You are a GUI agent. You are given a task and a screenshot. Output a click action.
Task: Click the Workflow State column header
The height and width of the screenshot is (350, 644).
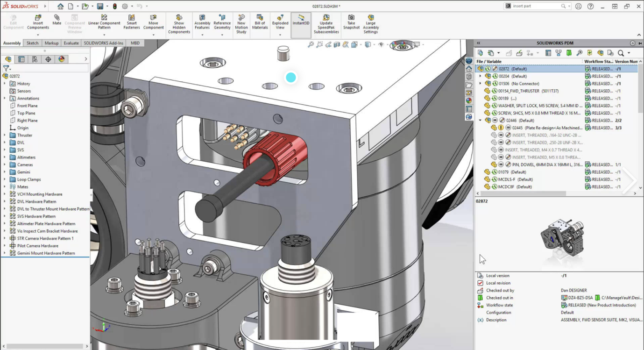598,61
